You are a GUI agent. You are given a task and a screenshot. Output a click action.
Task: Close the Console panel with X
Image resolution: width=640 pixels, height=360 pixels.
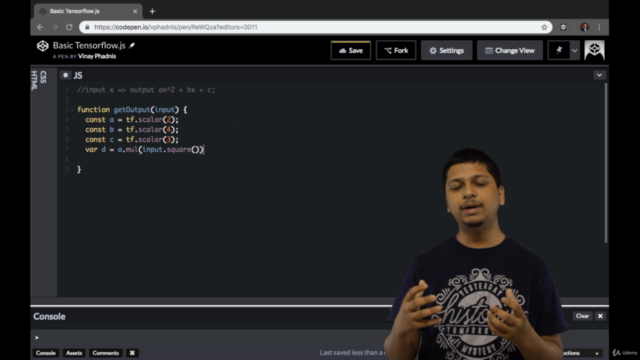point(600,316)
